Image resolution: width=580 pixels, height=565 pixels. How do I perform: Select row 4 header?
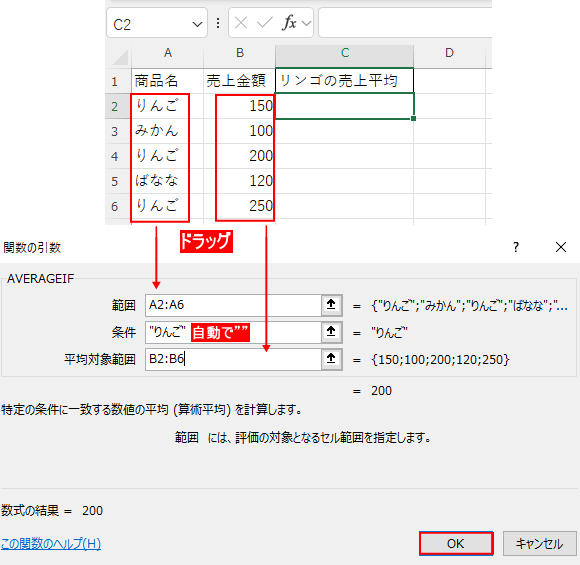(115, 156)
